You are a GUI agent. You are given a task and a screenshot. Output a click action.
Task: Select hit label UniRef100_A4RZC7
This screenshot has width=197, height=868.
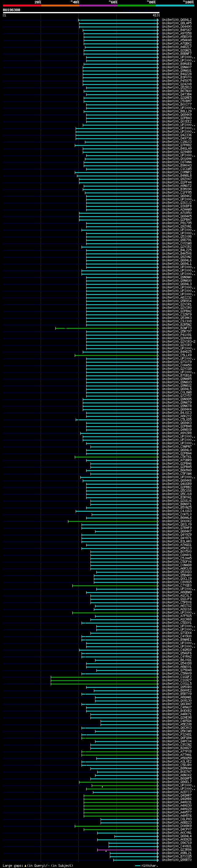(x=176, y=47)
